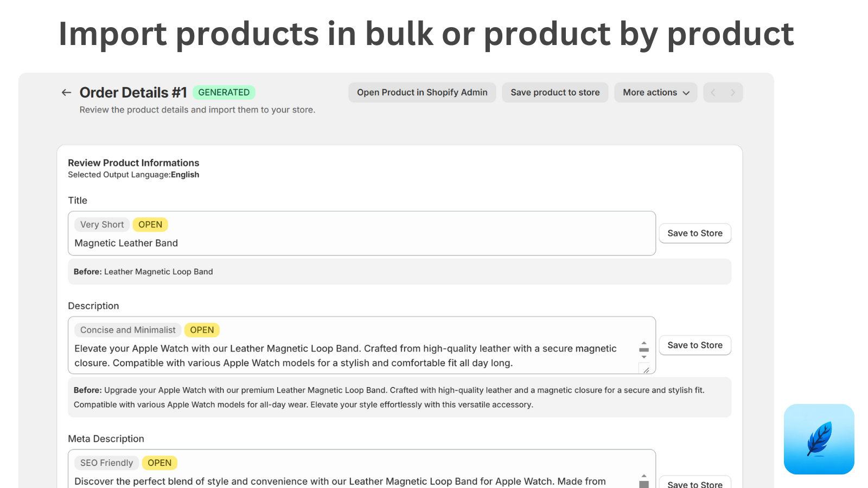The image size is (868, 488).
Task: Click the Description scroll up arrow
Action: [x=644, y=343]
